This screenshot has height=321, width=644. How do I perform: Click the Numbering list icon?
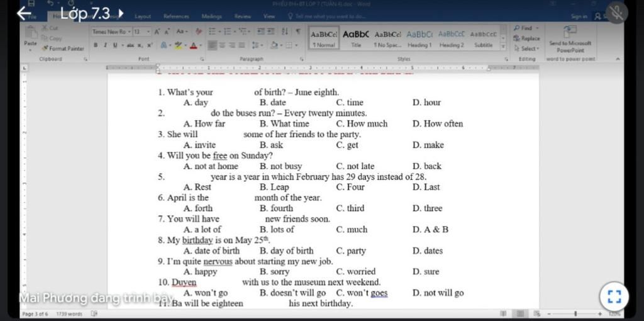(226, 31)
